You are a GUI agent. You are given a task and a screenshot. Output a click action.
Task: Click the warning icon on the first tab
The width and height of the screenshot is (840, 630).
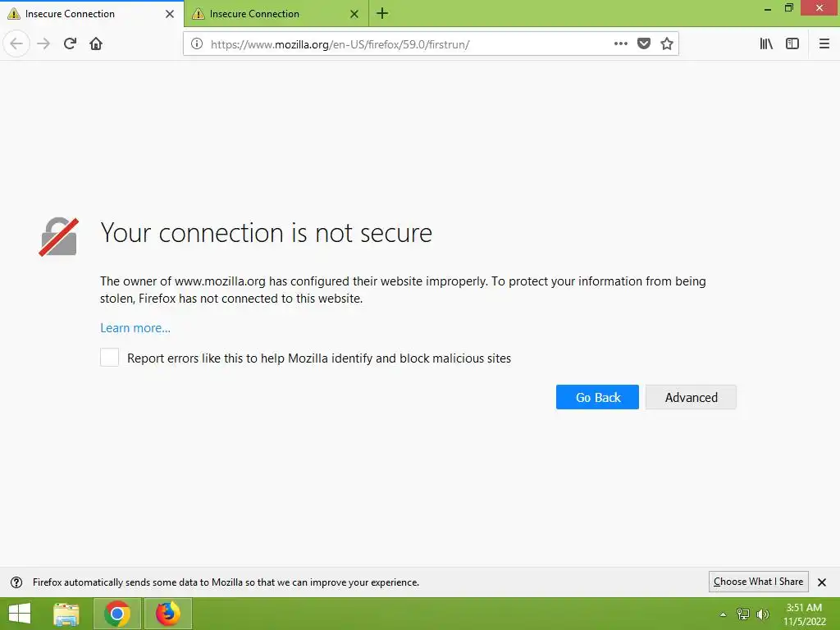[x=14, y=14]
